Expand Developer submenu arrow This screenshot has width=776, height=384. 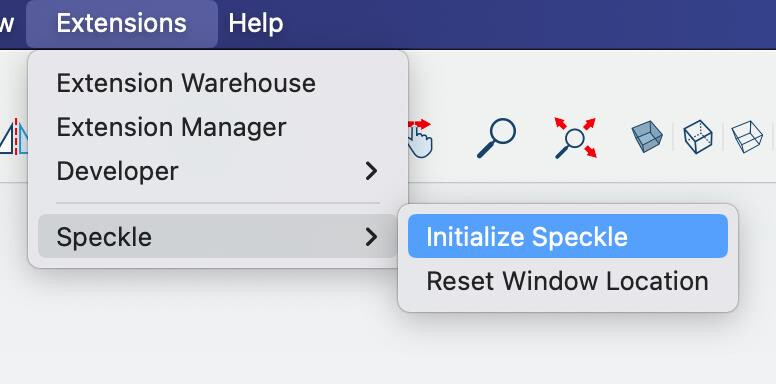pyautogui.click(x=371, y=171)
